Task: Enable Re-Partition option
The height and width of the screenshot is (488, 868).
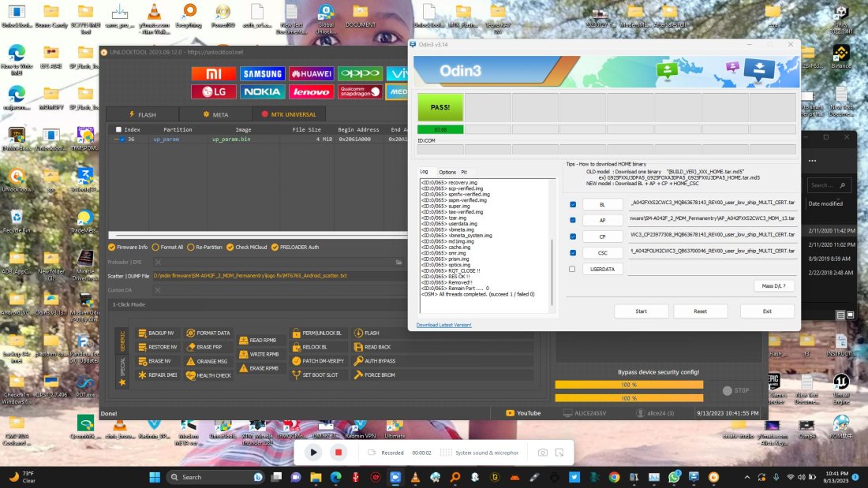Action: click(204, 248)
